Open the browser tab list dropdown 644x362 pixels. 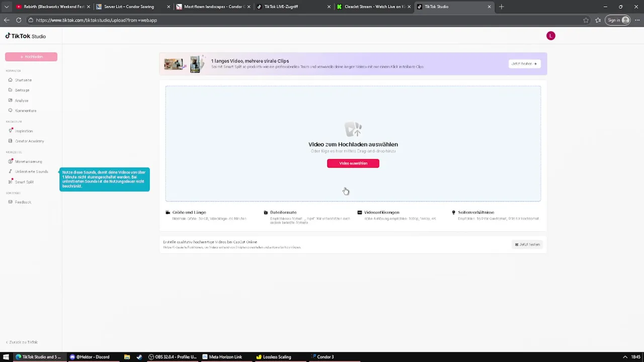[x=6, y=7]
